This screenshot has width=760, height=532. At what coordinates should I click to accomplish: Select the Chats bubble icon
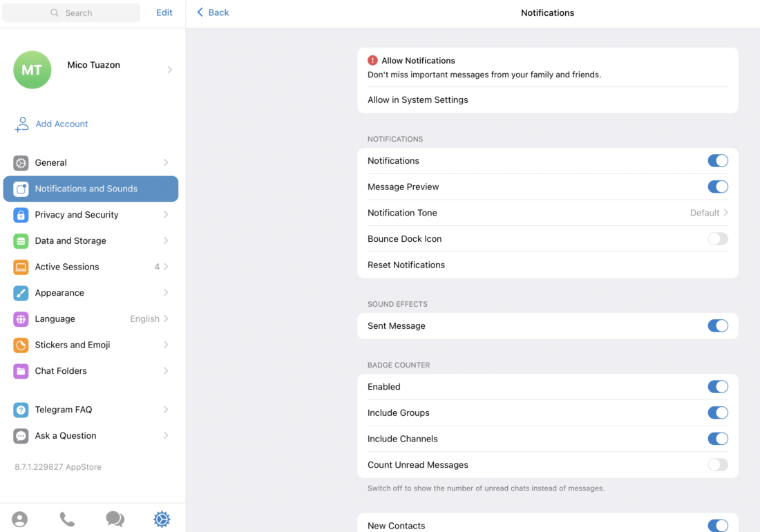click(115, 519)
